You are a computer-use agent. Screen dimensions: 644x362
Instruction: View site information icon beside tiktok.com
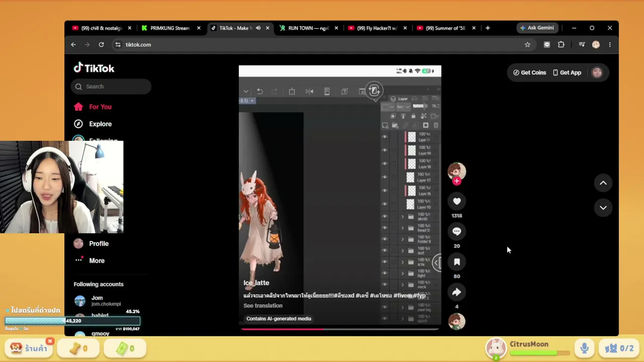(118, 45)
